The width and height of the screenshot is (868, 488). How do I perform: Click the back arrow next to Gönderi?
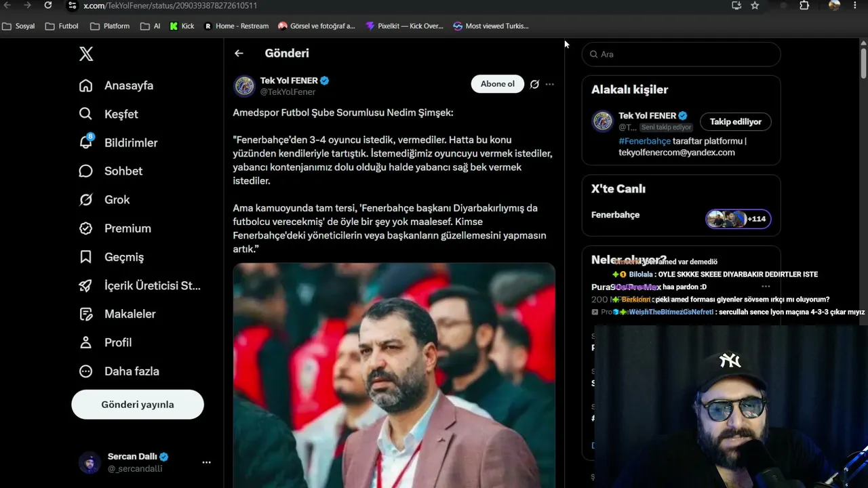pos(239,53)
